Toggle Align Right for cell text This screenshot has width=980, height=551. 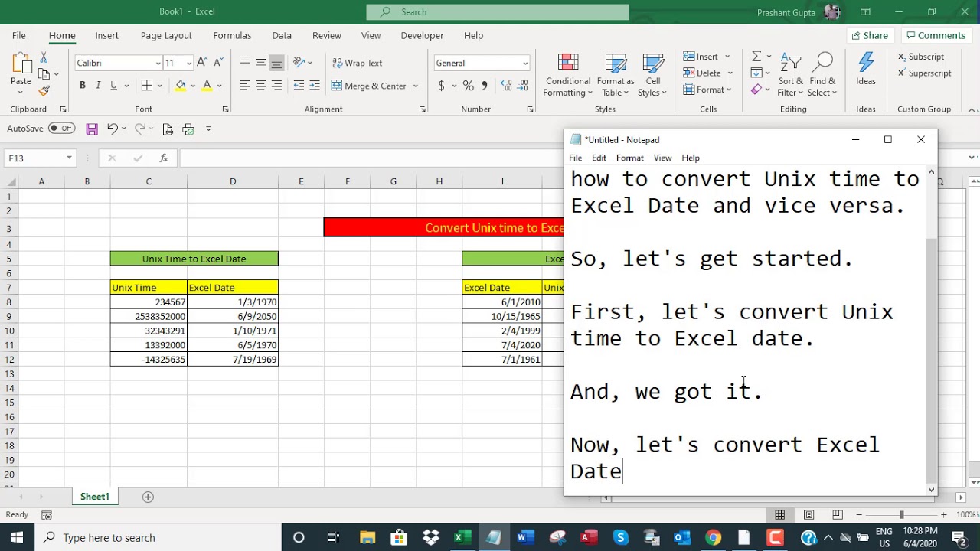point(276,86)
